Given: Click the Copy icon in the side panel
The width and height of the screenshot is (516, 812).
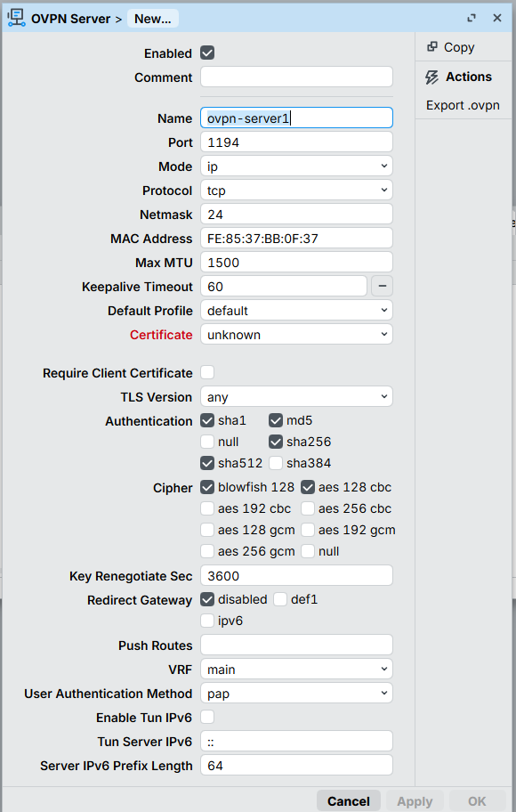Looking at the screenshot, I should coord(431,47).
